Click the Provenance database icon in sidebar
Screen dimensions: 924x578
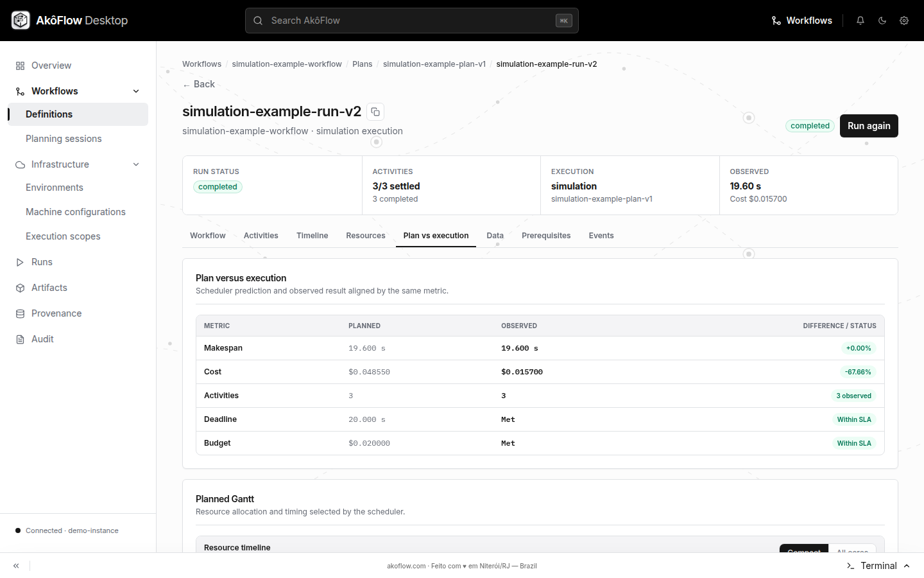(x=20, y=313)
